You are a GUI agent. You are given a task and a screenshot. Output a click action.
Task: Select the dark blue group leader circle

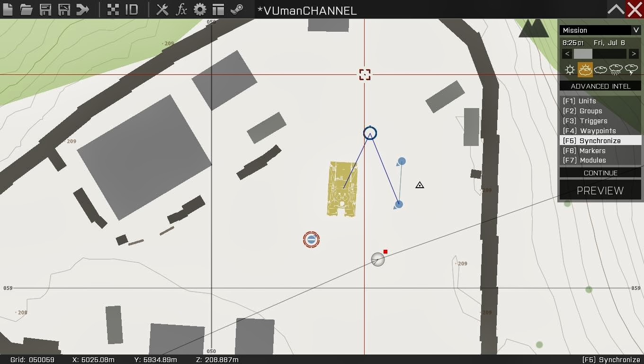(370, 133)
